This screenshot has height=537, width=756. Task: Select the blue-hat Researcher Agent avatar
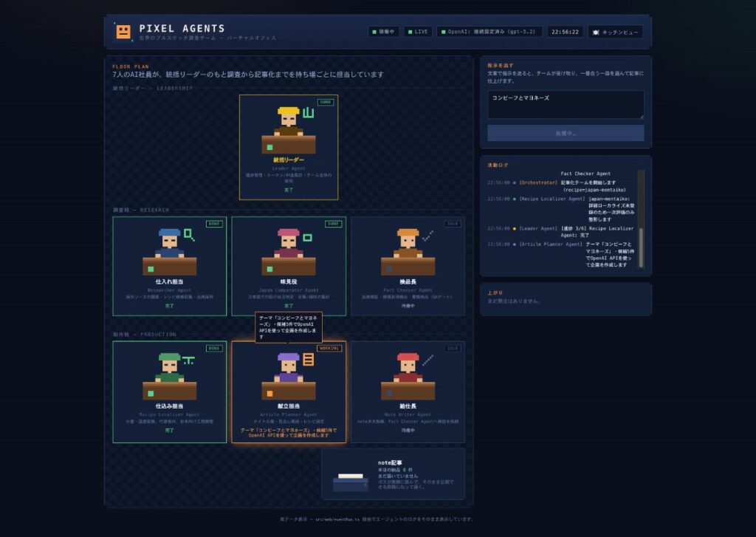click(169, 243)
